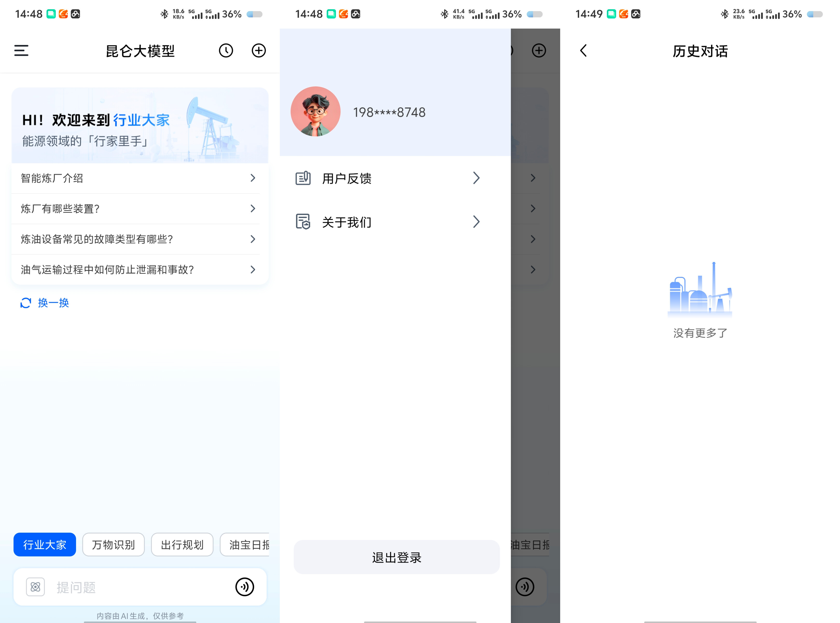
Task: Open chat history via the clock icon
Action: [x=226, y=51]
